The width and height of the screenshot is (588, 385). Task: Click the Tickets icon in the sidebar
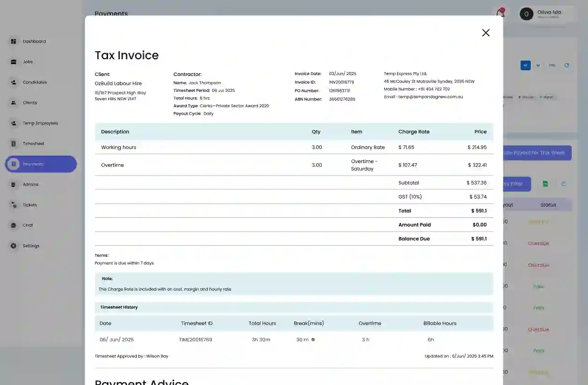click(14, 205)
